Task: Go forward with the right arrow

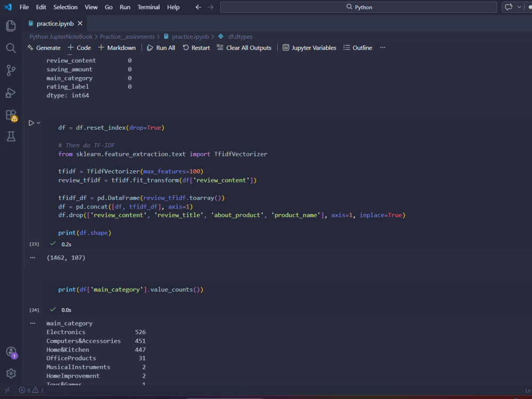Action: pyautogui.click(x=210, y=7)
